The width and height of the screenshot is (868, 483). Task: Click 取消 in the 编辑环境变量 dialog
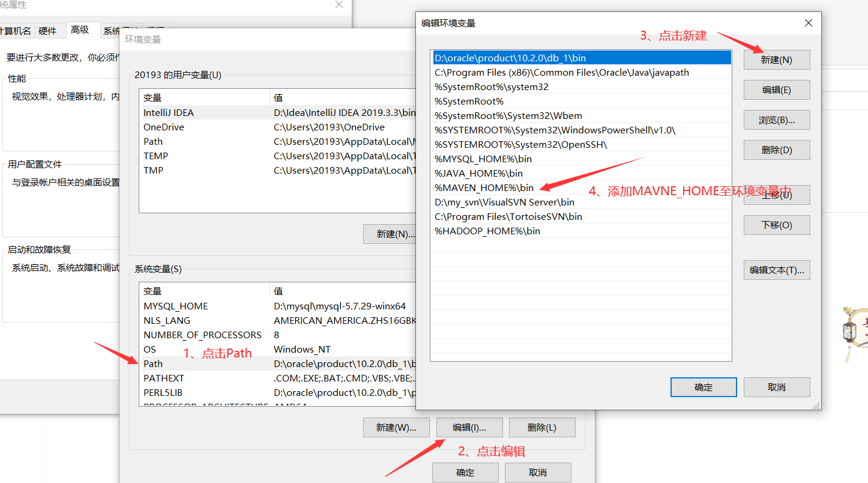pyautogui.click(x=777, y=387)
